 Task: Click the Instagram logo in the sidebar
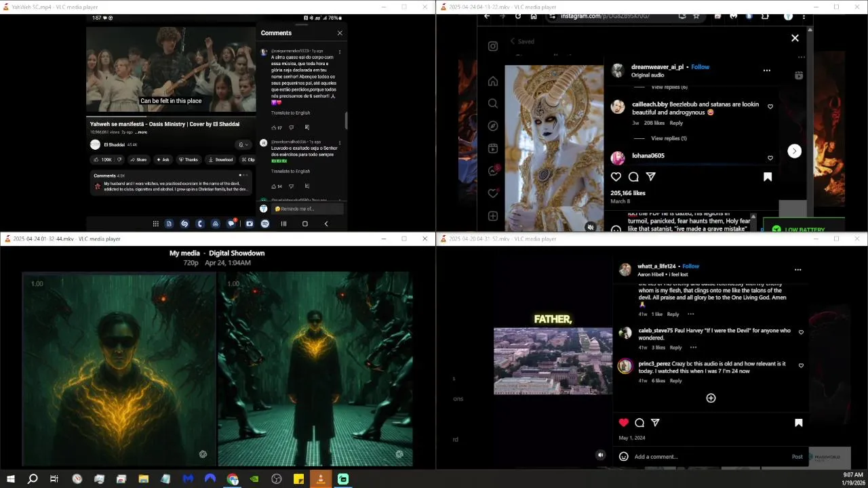pos(493,46)
